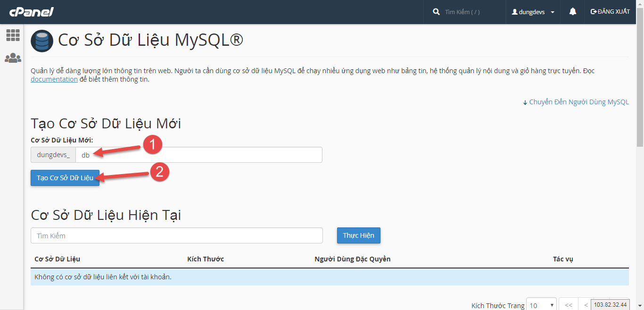
Task: Click the page scrollbar up arrow
Action: tap(640, 4)
